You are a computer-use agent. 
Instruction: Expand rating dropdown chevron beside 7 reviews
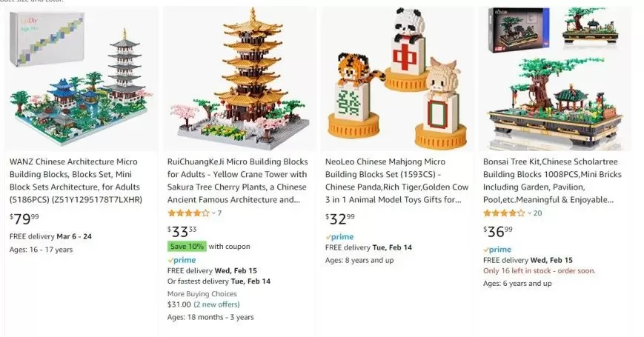tap(213, 213)
